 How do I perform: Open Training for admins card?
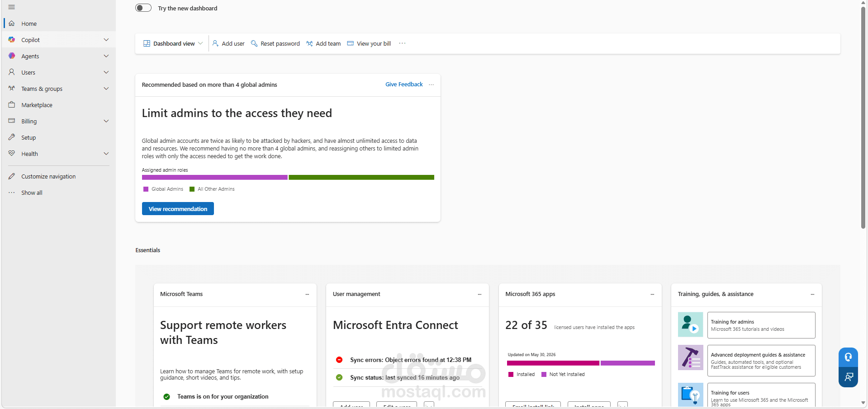click(x=761, y=325)
